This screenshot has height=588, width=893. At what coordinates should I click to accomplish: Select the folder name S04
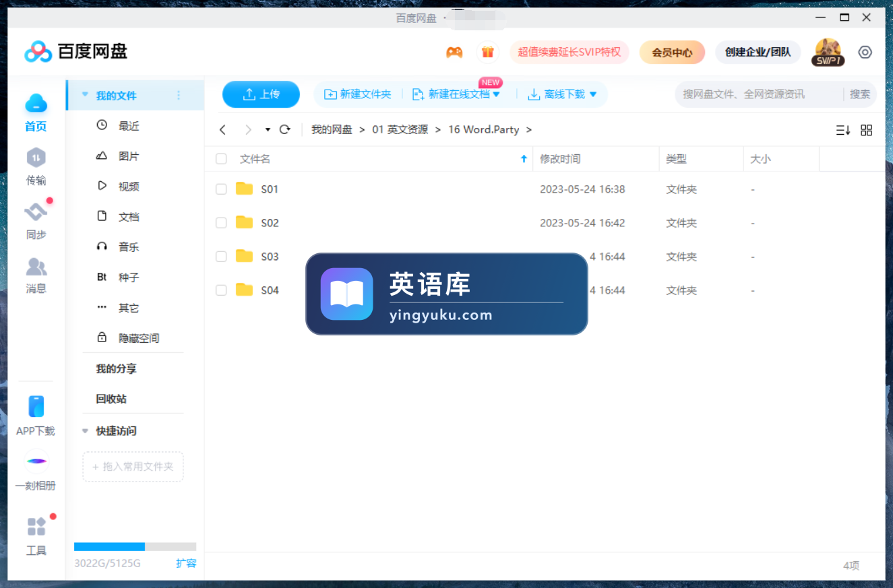tap(270, 290)
